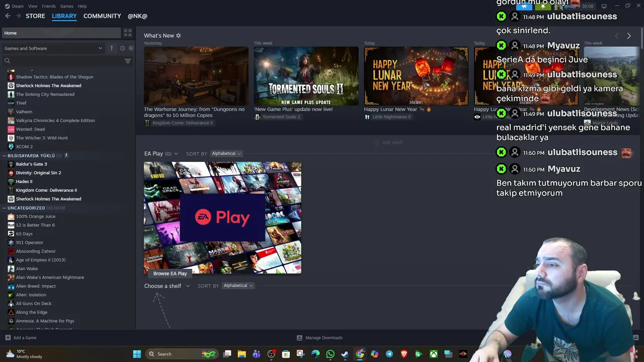The height and width of the screenshot is (362, 644).
Task: Select Baldur's Gate 3 in library
Action: [x=31, y=164]
